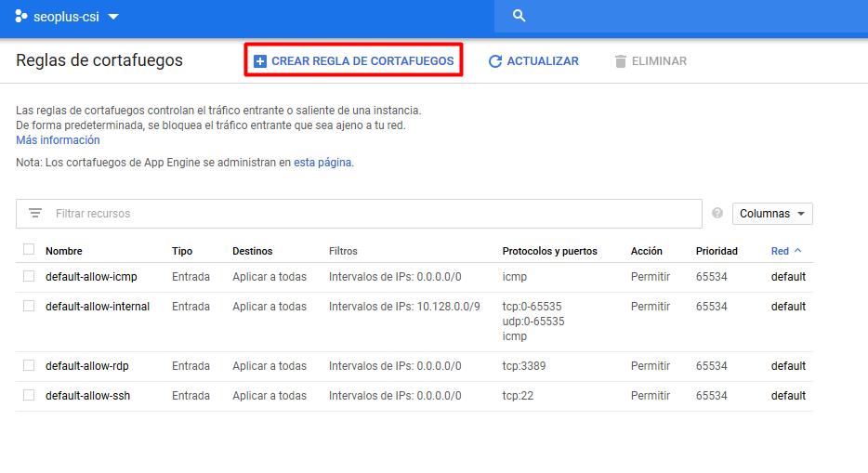Click the sort arrow on Red column

coord(797,251)
